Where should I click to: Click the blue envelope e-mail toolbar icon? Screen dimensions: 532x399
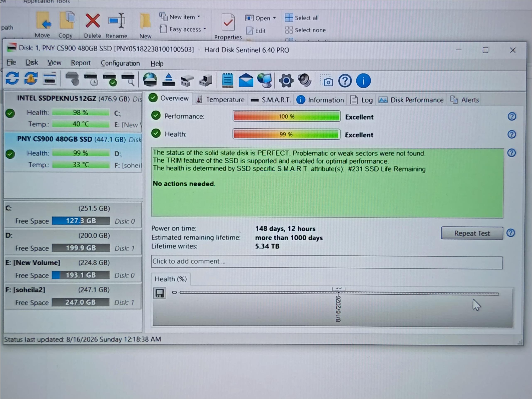tap(246, 81)
